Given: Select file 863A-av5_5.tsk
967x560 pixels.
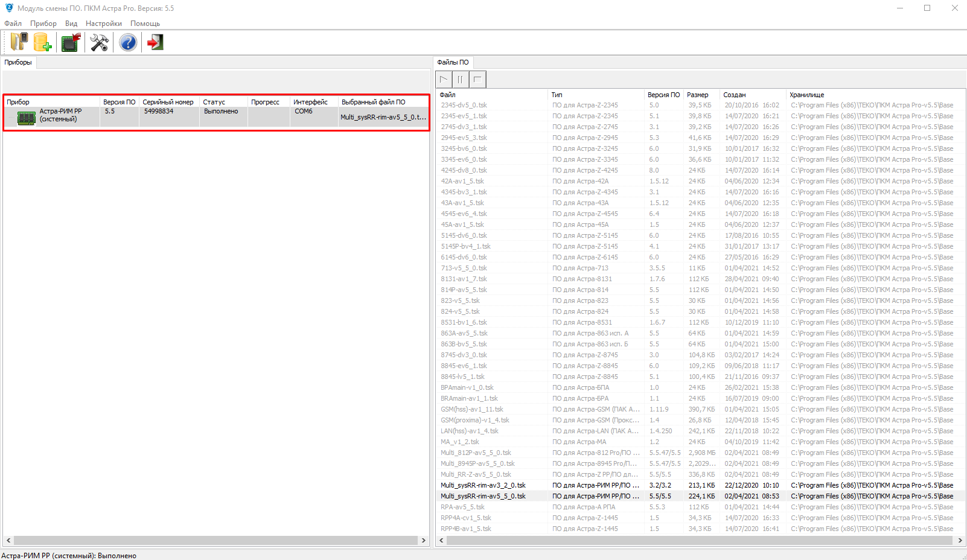Looking at the screenshot, I should tap(464, 333).
